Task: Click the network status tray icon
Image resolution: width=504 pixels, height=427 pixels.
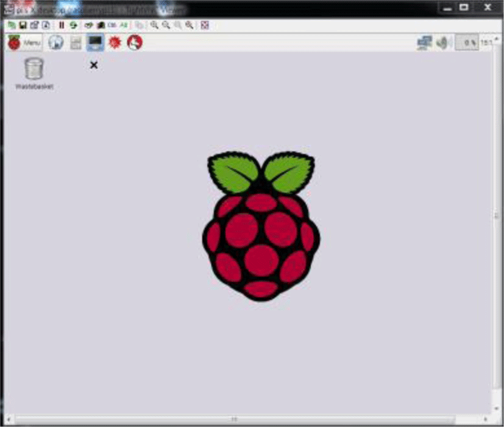Action: click(424, 43)
